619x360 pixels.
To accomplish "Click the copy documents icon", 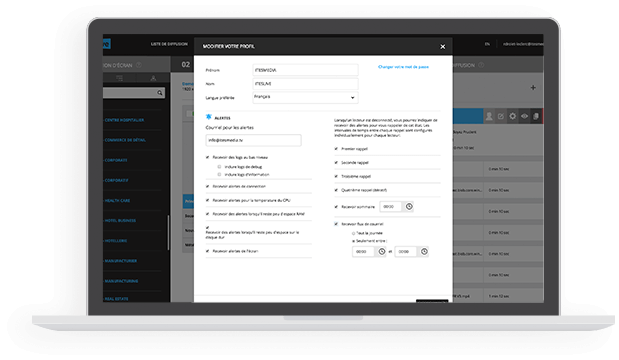I will tap(536, 116).
